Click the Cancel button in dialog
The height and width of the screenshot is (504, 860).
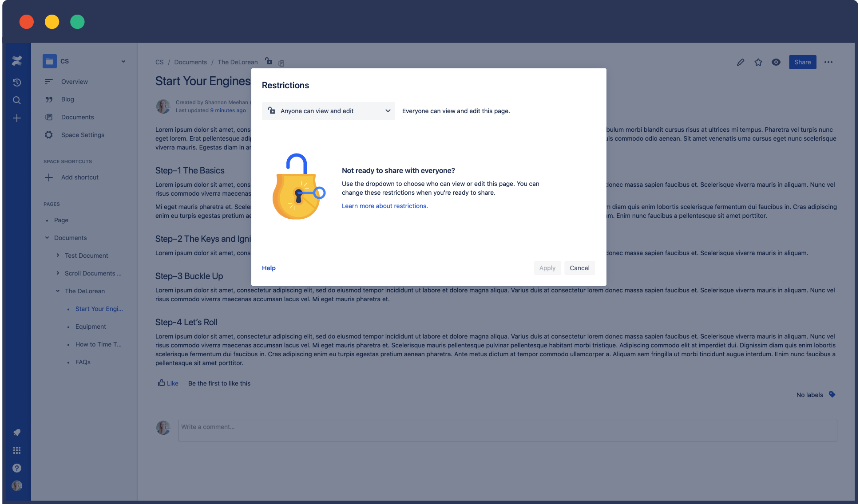[x=579, y=268]
